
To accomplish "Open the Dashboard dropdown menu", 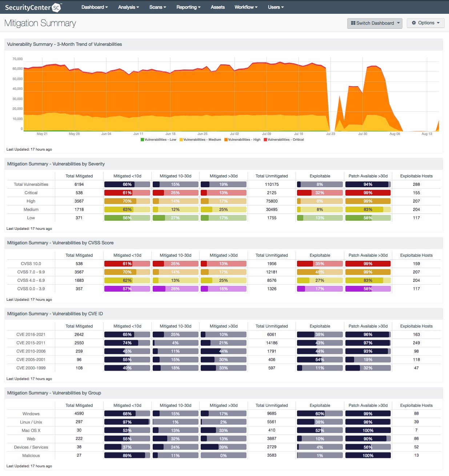I will (x=95, y=7).
